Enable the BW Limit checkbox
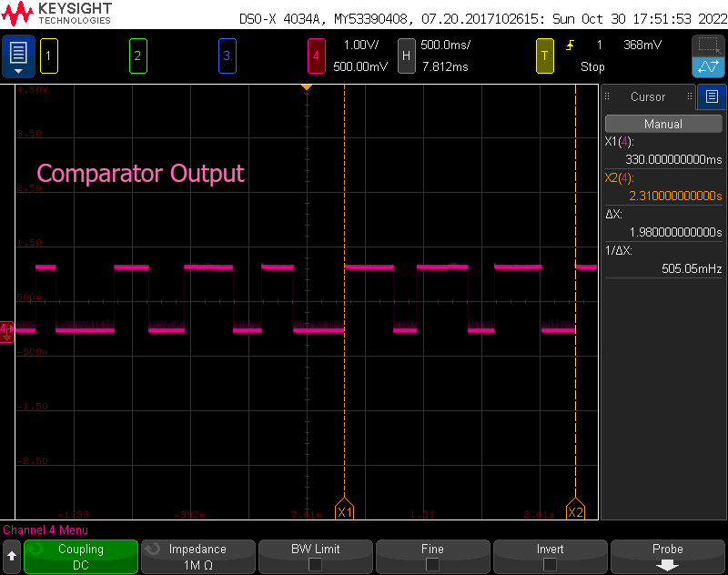Viewport: 728px width, 575px height. [315, 556]
